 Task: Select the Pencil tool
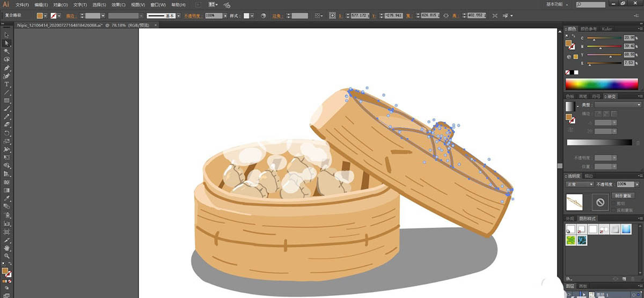(7, 117)
